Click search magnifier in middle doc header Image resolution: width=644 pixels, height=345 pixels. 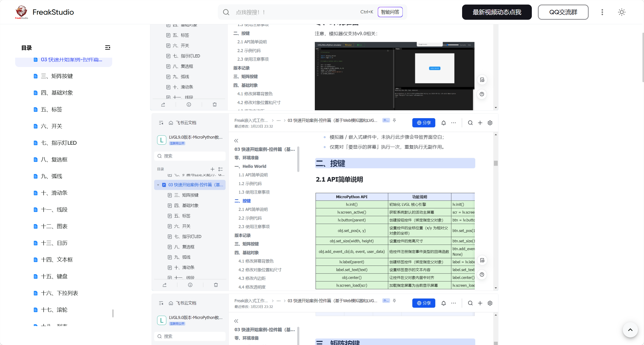point(470,123)
